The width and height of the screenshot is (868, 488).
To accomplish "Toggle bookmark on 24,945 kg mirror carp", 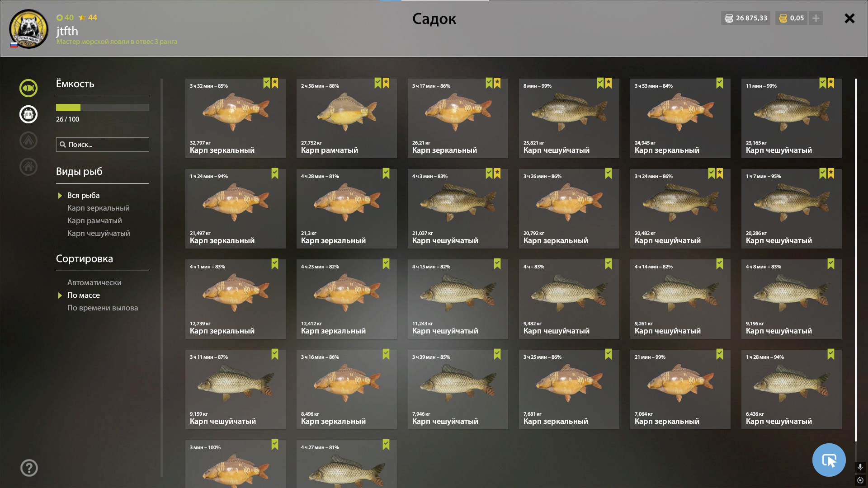I will tap(720, 83).
